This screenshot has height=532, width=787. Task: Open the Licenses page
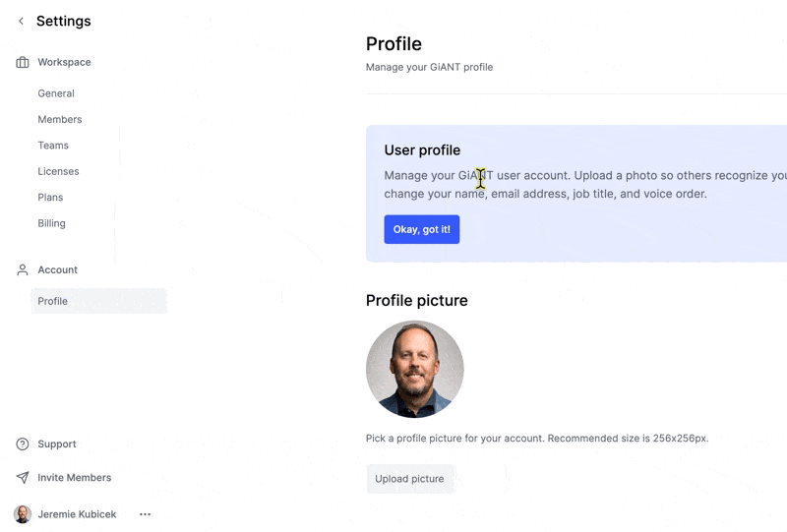[x=58, y=172]
